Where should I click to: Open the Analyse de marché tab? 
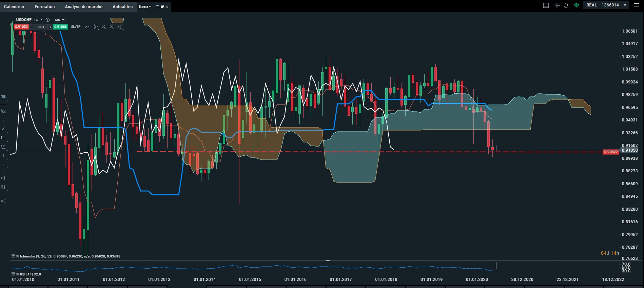(84, 6)
